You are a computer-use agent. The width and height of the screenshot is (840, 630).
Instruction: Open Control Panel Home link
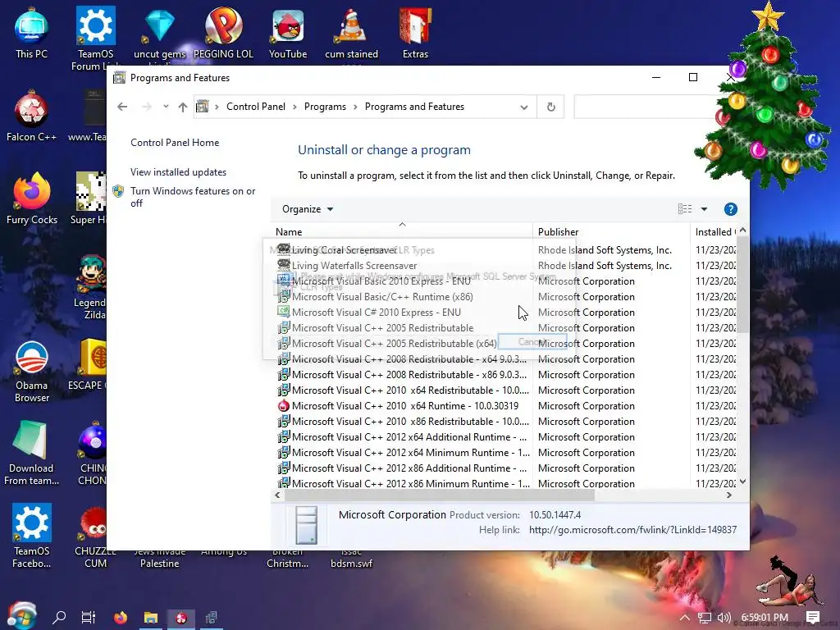[175, 143]
